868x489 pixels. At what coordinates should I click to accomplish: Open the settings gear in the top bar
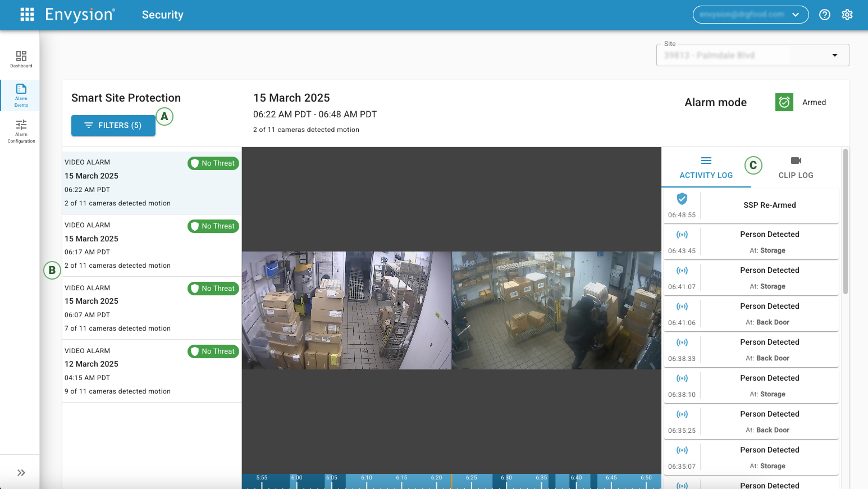(847, 15)
